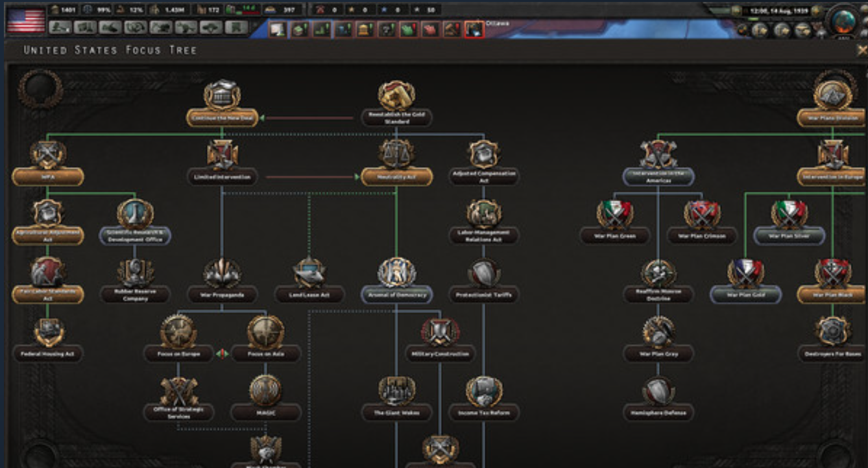The image size is (868, 468).
Task: Open the Research screen from the top bar
Action: click(86, 28)
